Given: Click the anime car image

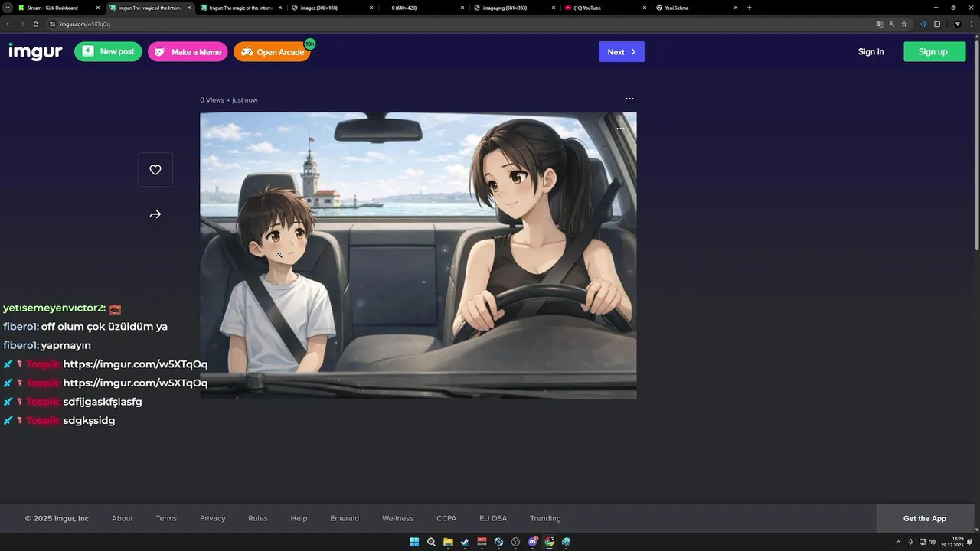Looking at the screenshot, I should click(x=418, y=256).
